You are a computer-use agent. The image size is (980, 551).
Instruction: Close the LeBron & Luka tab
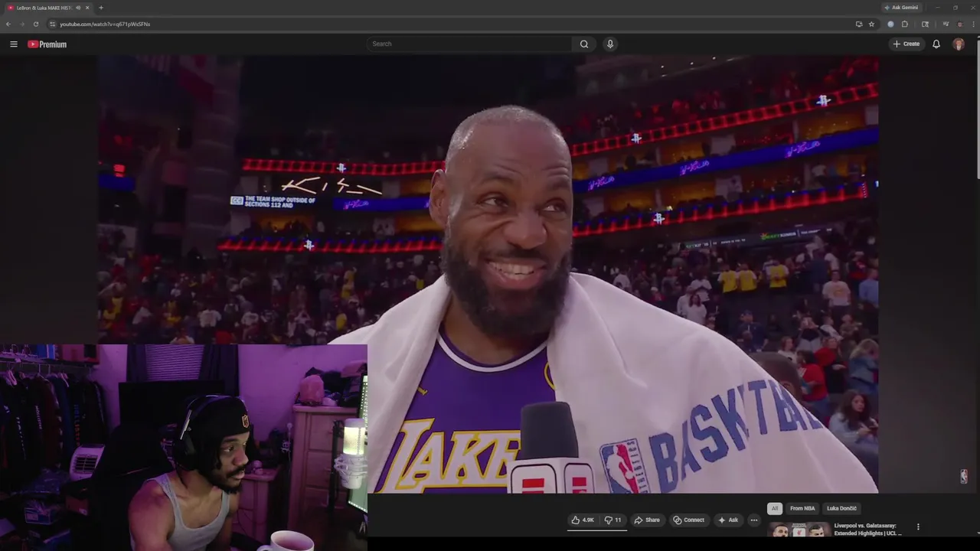click(x=87, y=8)
